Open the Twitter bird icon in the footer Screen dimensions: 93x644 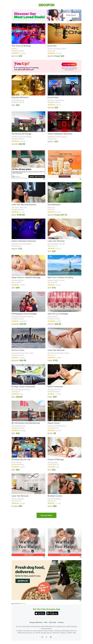[x=51, y=637]
